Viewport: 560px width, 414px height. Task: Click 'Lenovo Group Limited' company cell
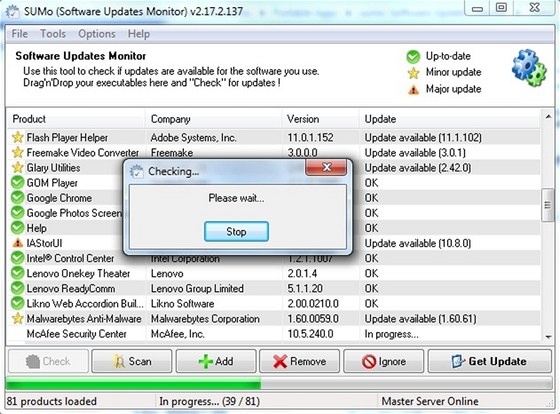coord(197,288)
